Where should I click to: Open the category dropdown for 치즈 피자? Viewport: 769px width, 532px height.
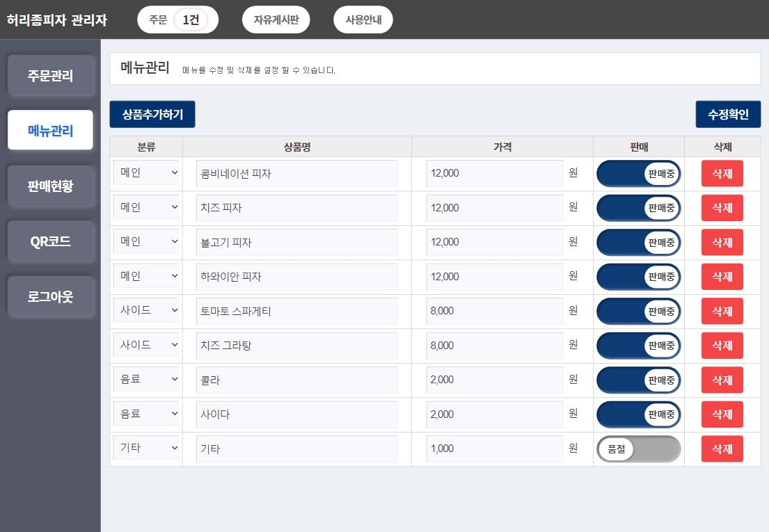point(146,207)
